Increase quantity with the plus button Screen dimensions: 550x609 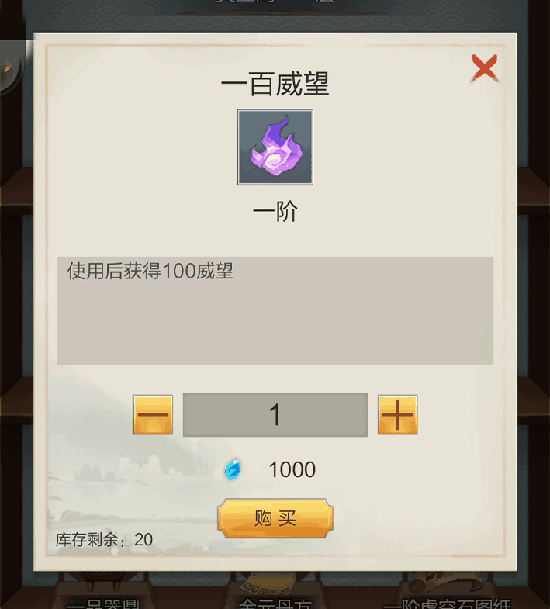[x=397, y=414]
